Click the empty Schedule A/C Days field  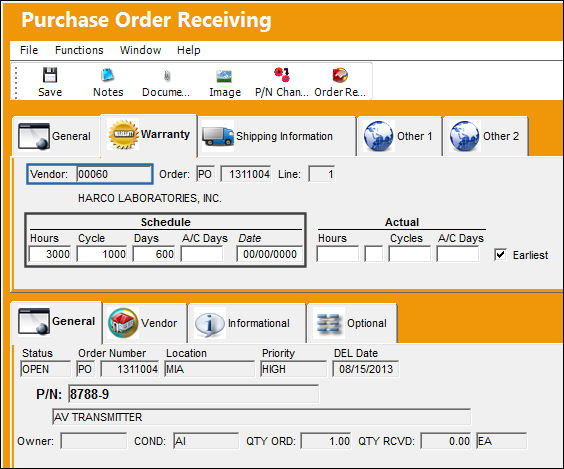tap(202, 254)
